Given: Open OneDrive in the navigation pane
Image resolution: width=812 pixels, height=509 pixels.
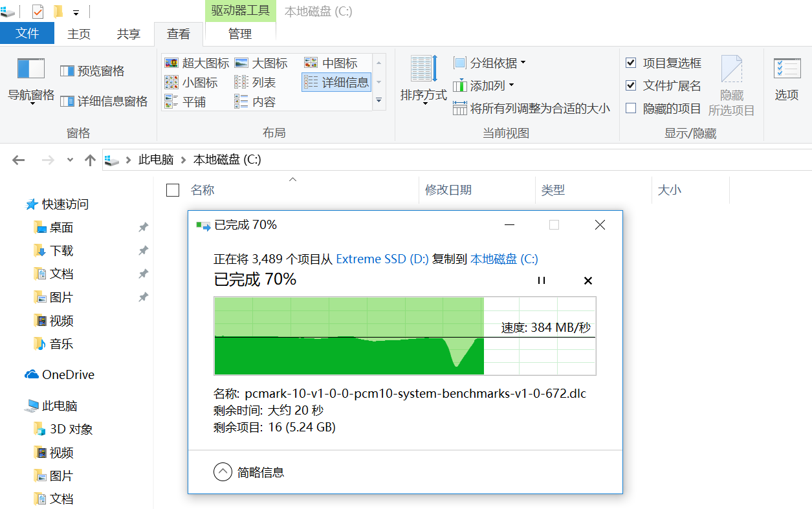Looking at the screenshot, I should pos(60,374).
